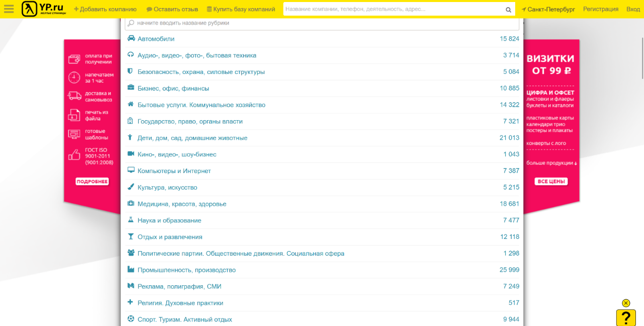Viewport: 644px width, 326px height.
Task: Click the flask icon beside Наука и образование
Action: (130, 220)
